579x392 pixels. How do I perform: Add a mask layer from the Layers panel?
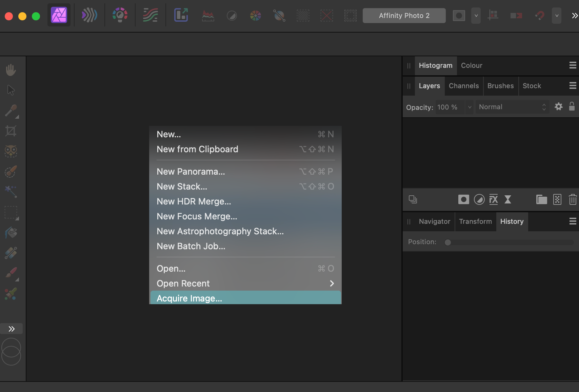[x=463, y=199]
